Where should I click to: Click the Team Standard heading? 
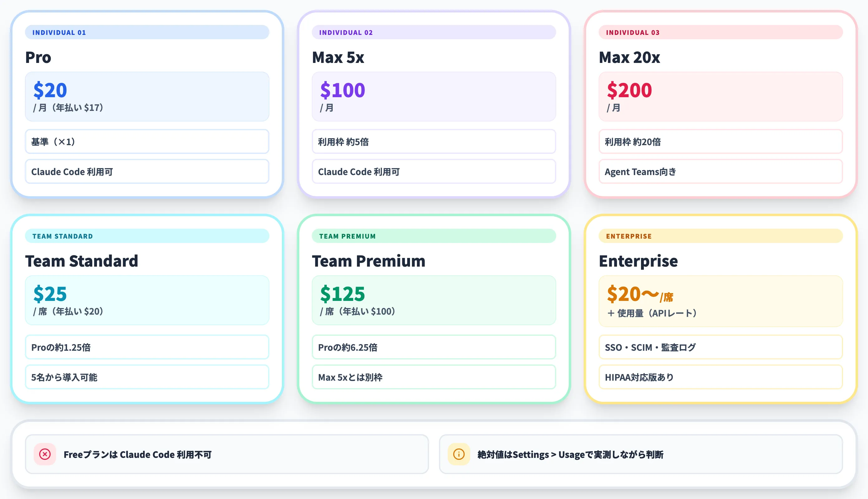(x=82, y=261)
